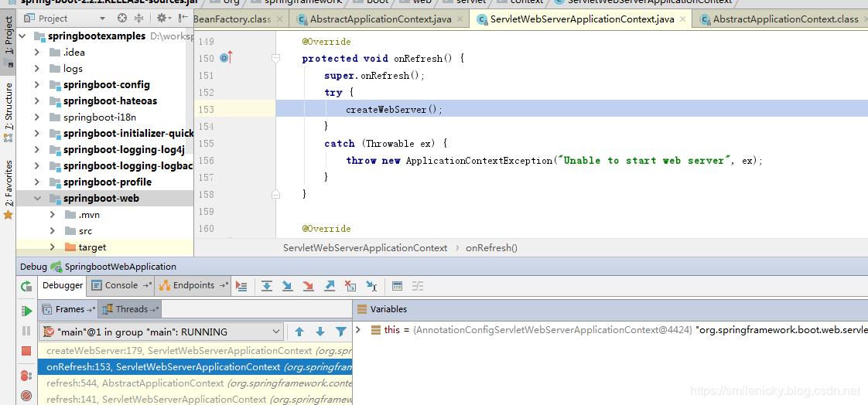Collapse the springbootexamples root node
The height and width of the screenshot is (405, 868).
click(x=22, y=36)
